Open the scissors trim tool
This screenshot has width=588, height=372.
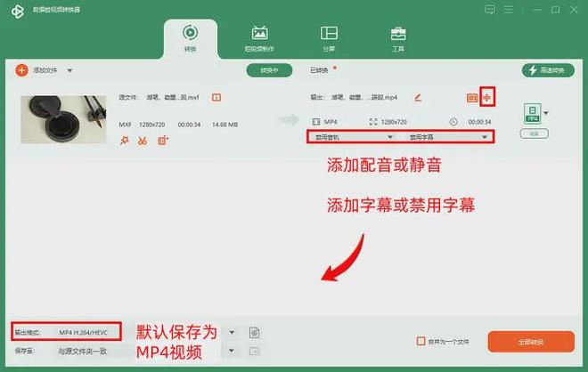[143, 141]
